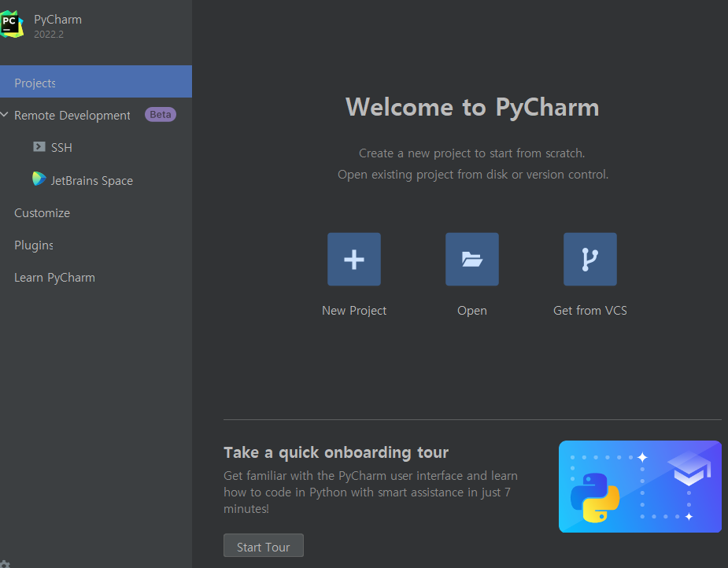Click the Open label under folder icon
Image resolution: width=728 pixels, height=568 pixels.
[x=471, y=311]
